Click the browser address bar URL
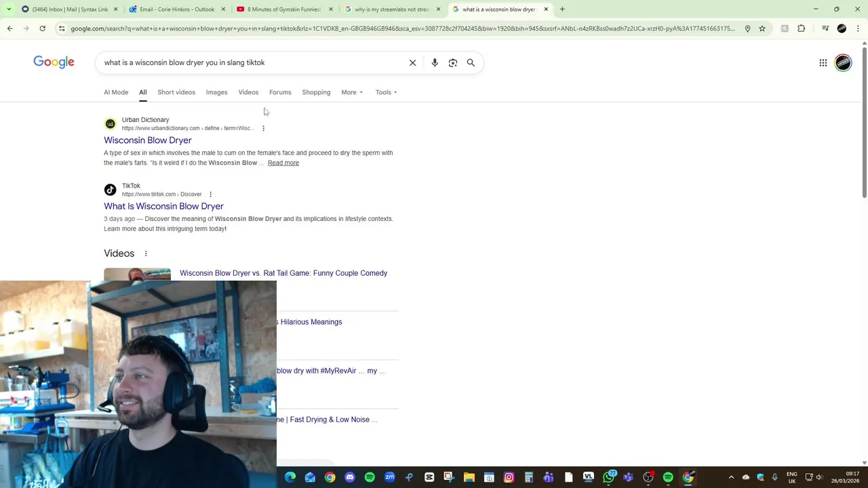The height and width of the screenshot is (488, 868). (x=402, y=28)
